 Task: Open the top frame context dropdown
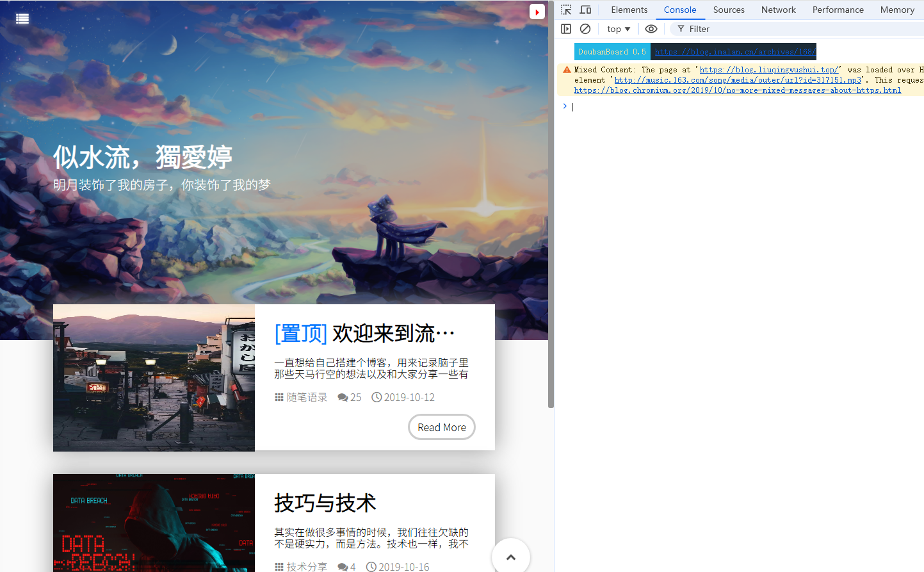click(x=617, y=29)
